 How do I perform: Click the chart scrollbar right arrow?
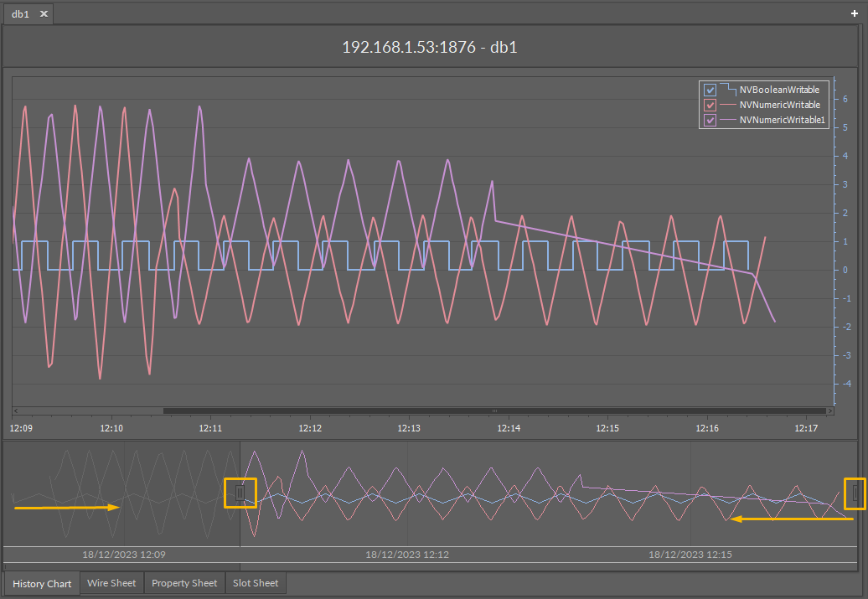click(x=829, y=411)
